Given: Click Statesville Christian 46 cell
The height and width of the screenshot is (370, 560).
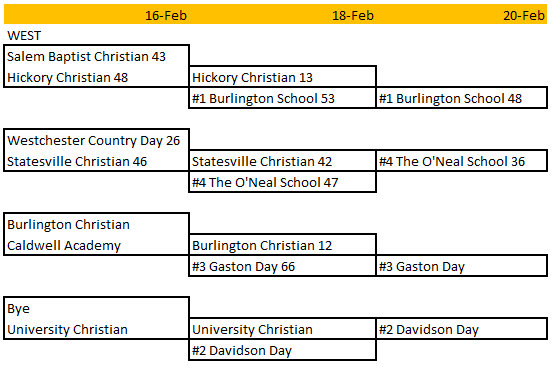Looking at the screenshot, I should (x=96, y=161).
